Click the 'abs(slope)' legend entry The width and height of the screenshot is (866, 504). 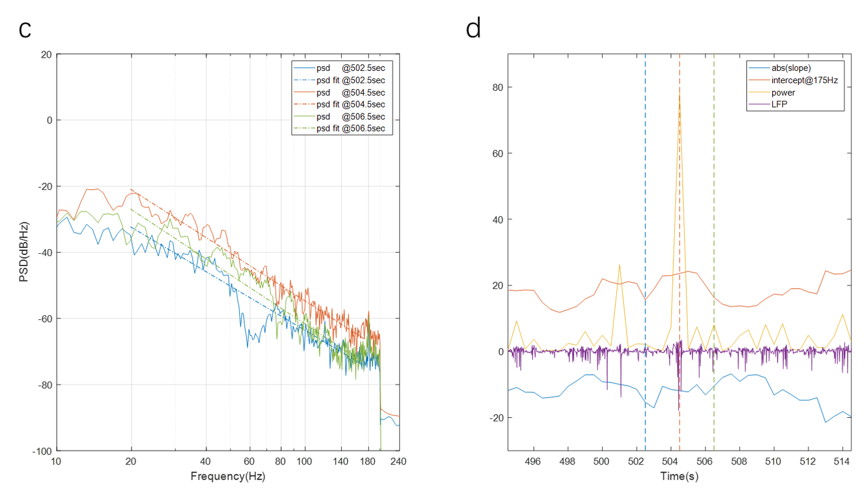point(791,68)
